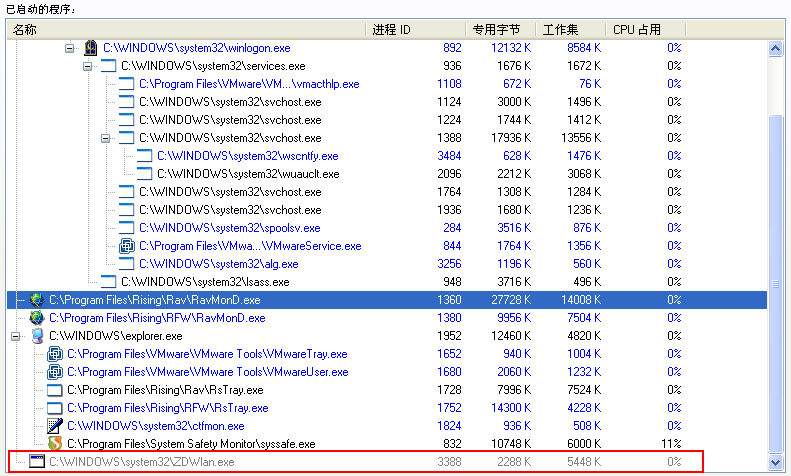Sort by the 专用字节 column header
Screen dimensions: 791x476
(500, 30)
